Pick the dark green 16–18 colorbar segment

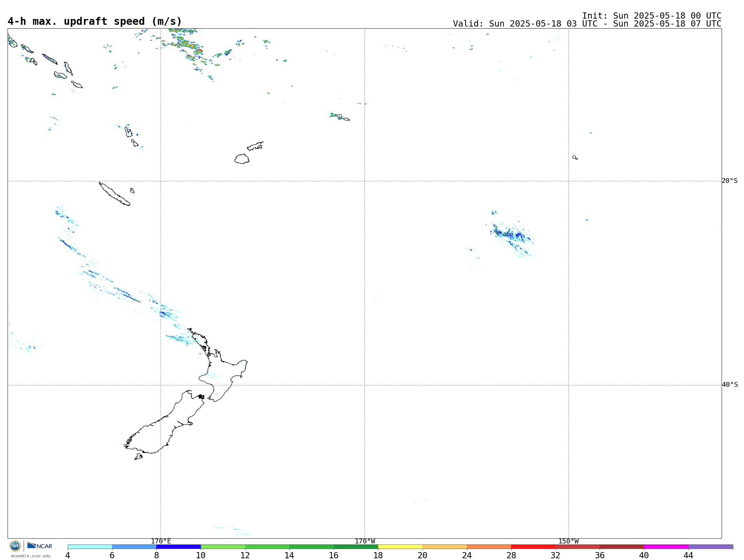coord(356,547)
